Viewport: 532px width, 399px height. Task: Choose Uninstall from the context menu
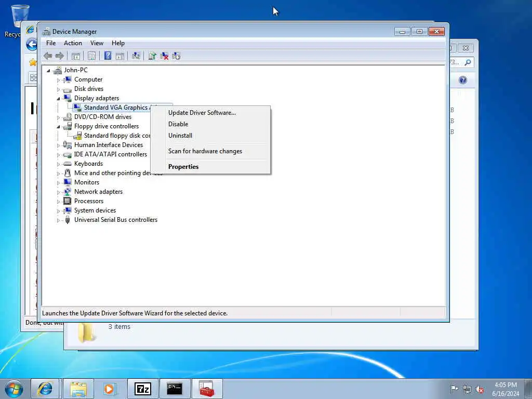210,136
